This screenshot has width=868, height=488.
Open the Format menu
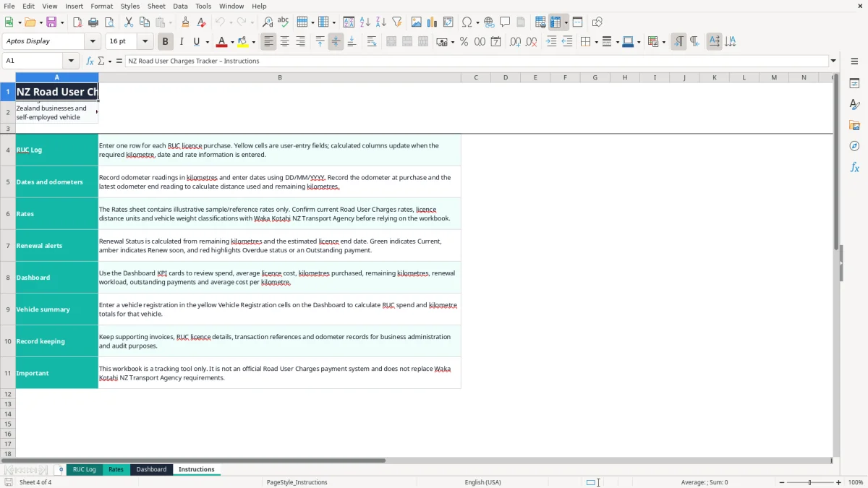(x=101, y=6)
